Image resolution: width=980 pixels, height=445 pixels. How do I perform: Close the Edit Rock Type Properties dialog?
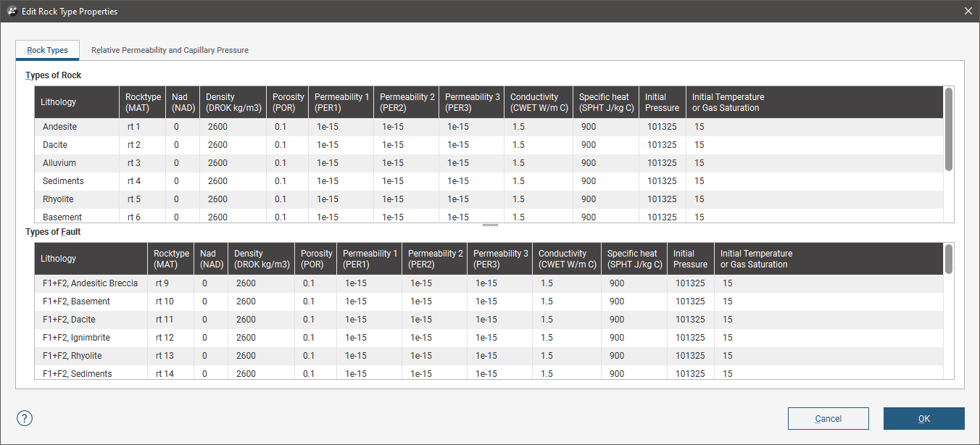[x=968, y=12]
